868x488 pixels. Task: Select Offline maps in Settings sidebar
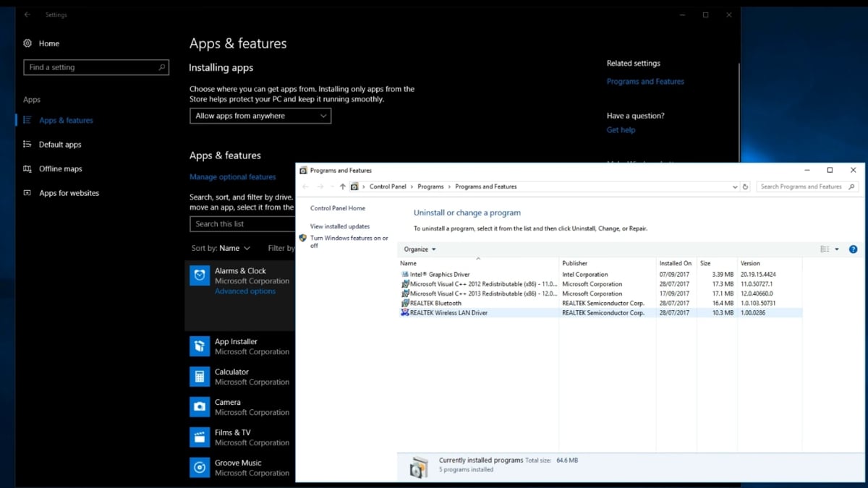61,168
